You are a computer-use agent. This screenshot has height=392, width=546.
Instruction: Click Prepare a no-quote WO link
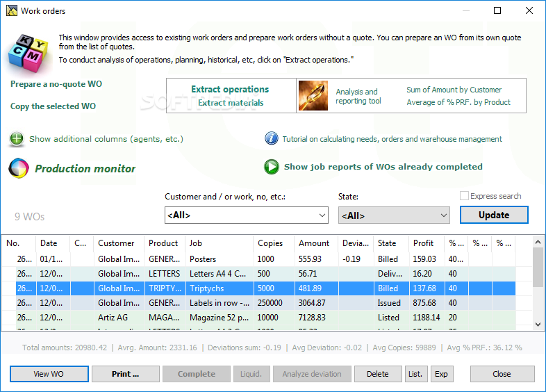(56, 84)
